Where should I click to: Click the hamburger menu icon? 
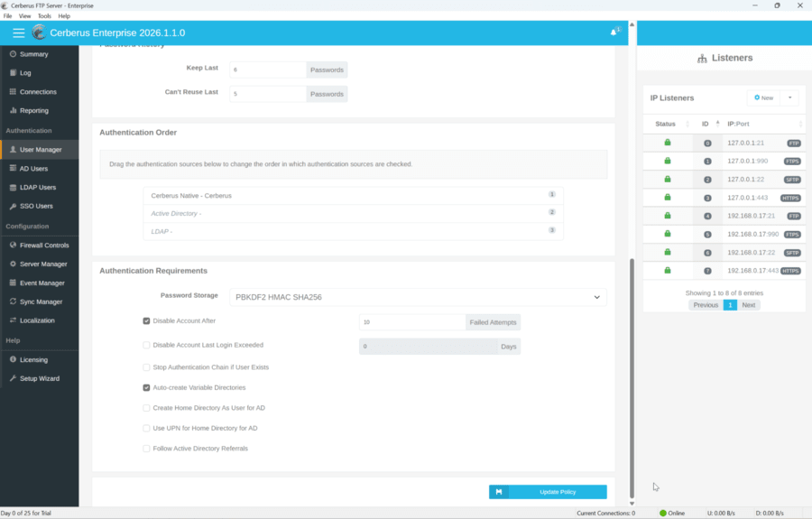tap(18, 32)
